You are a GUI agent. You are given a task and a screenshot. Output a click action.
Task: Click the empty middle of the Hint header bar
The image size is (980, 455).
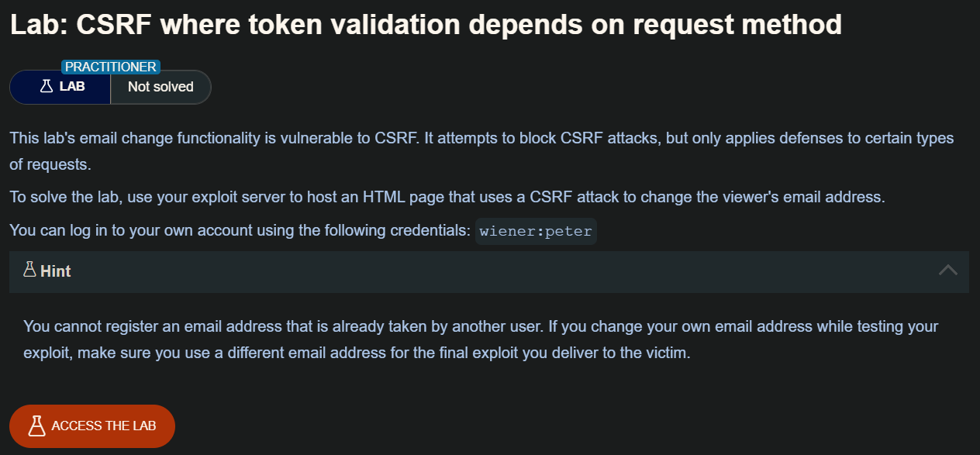point(496,271)
